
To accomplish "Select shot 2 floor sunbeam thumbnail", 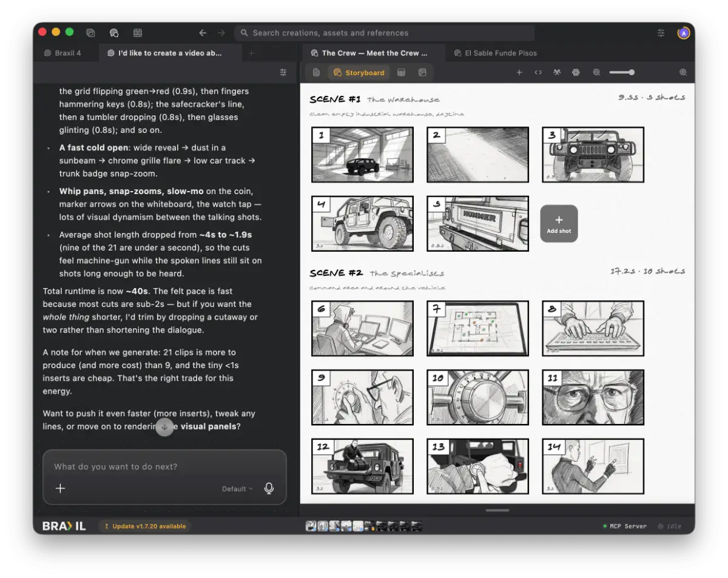I will pyautogui.click(x=477, y=155).
